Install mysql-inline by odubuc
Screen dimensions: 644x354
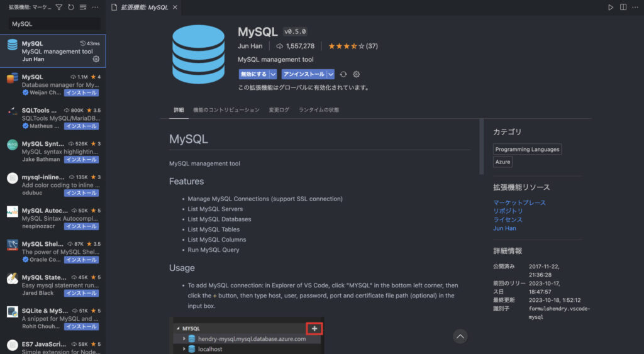81,193
